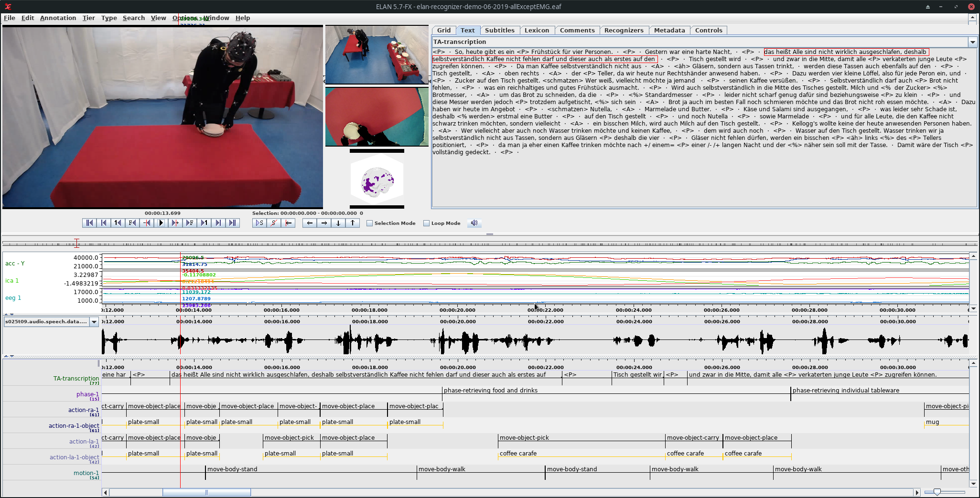Image resolution: width=980 pixels, height=498 pixels.
Task: Click the Play Selection button
Action: point(259,223)
